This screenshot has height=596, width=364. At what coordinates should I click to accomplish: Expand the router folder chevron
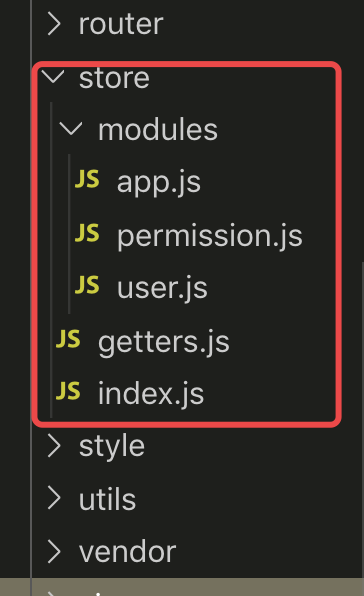(x=54, y=24)
